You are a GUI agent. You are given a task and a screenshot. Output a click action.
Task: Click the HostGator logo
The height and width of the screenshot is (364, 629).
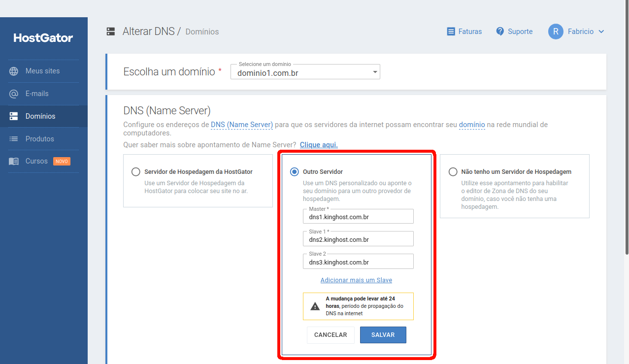tap(43, 38)
